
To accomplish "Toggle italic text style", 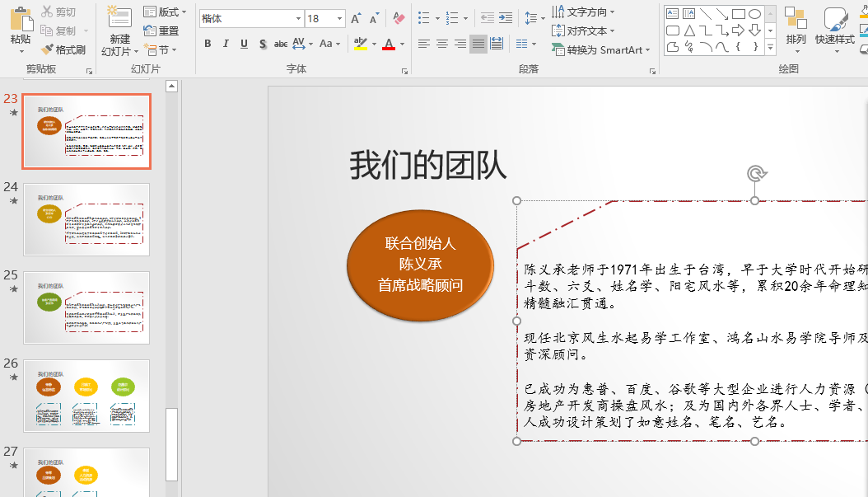I will [x=226, y=44].
